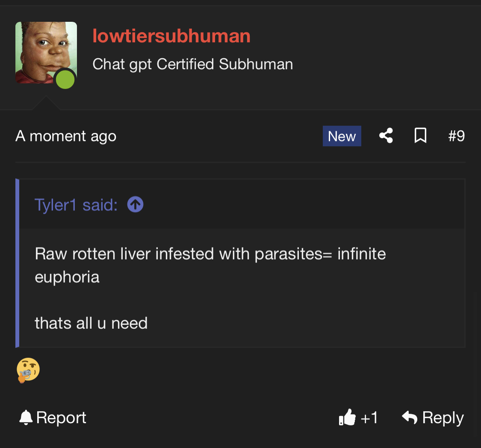Viewport: 481px width, 448px height.
Task: Click the thumbs-up like icon
Action: tap(347, 417)
